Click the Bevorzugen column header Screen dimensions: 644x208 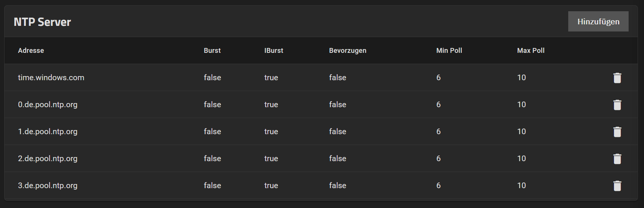[x=347, y=51]
